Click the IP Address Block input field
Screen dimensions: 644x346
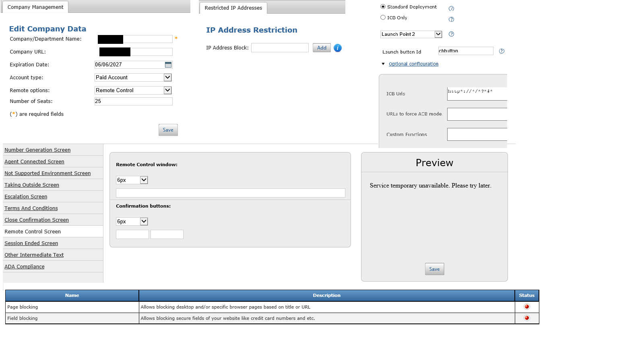[x=280, y=48]
